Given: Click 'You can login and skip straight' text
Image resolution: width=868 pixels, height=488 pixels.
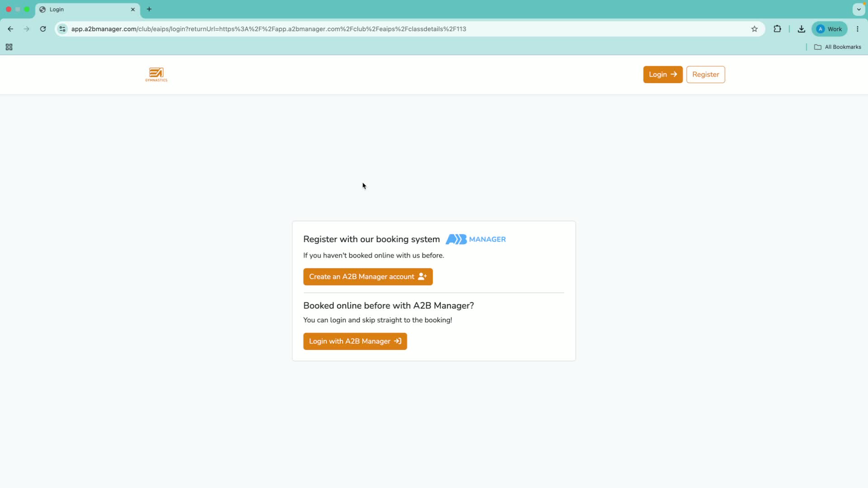Looking at the screenshot, I should pyautogui.click(x=377, y=320).
